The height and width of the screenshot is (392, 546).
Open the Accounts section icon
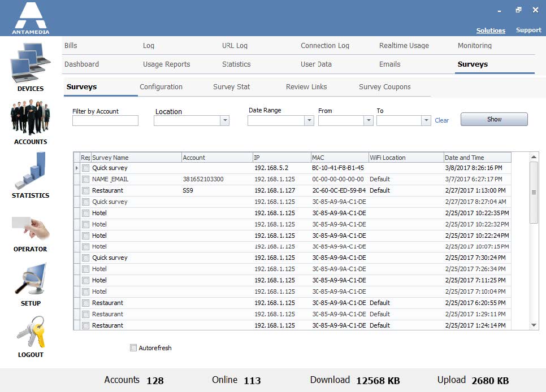[x=31, y=117]
